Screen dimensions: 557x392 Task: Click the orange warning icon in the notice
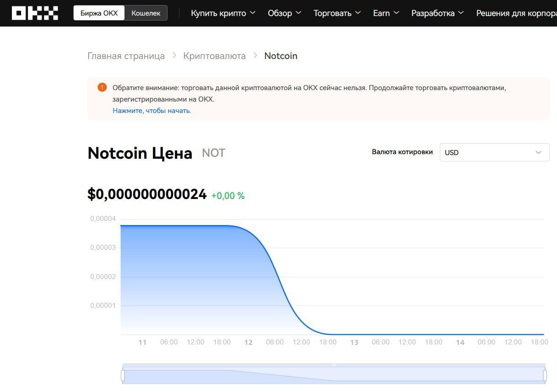(102, 87)
